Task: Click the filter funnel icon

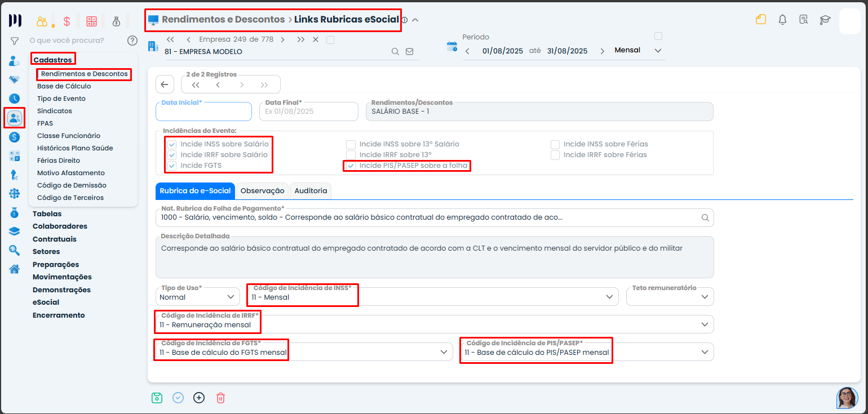Action: coord(15,41)
